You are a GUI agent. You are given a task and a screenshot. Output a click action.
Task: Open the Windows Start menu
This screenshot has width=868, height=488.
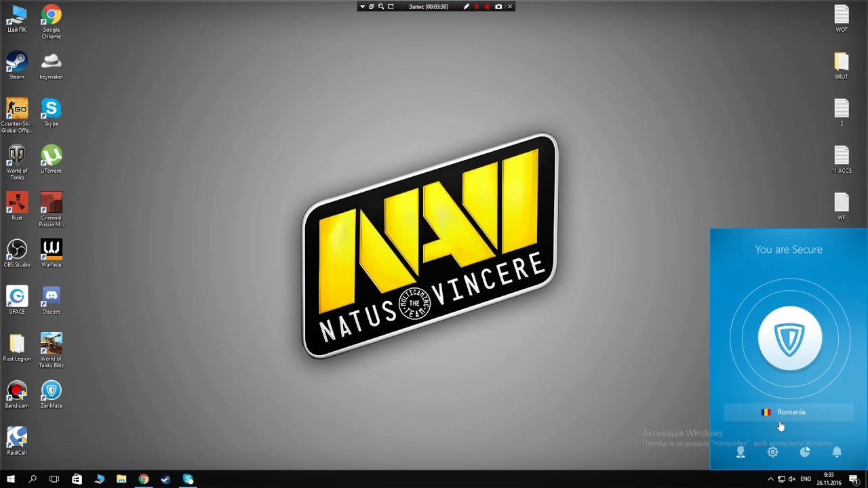click(11, 479)
